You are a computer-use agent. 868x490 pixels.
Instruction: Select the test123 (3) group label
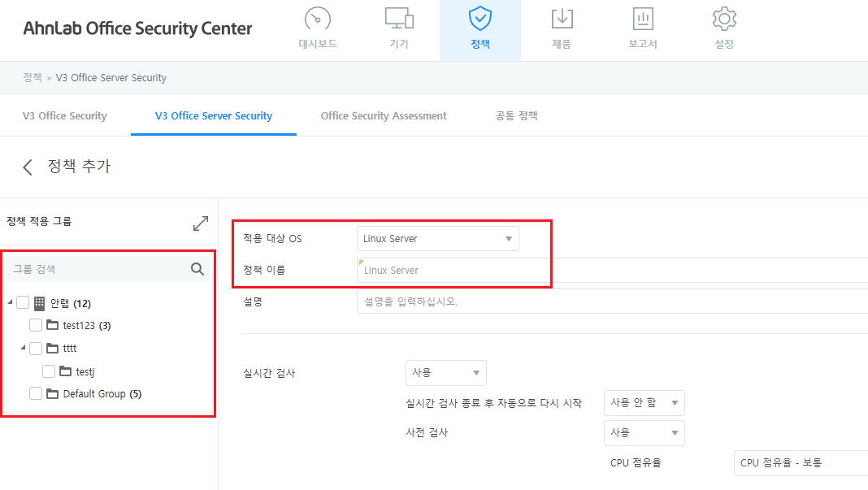coord(87,326)
